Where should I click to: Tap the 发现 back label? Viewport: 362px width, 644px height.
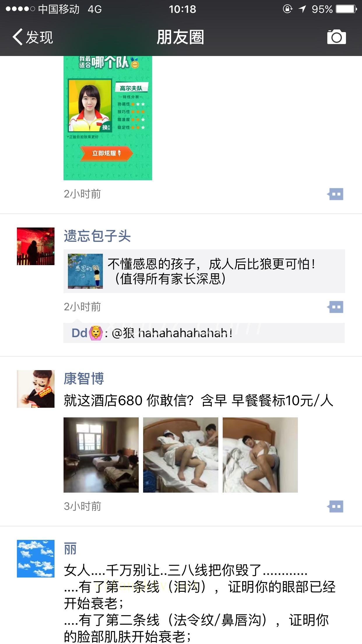40,37
